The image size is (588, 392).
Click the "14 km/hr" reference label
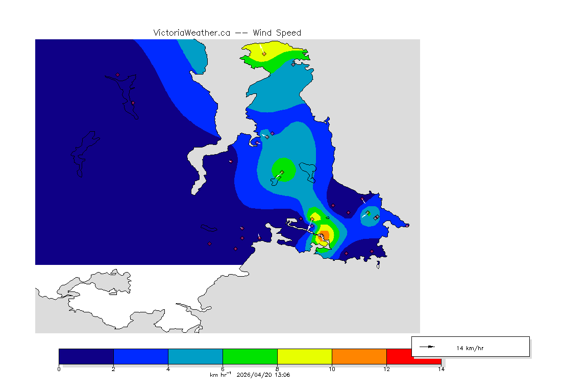click(470, 348)
